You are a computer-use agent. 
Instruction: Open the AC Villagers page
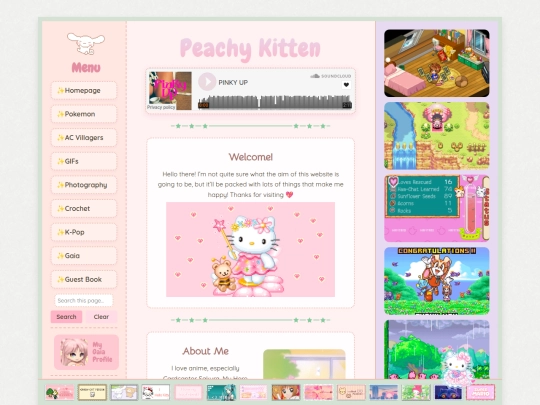[84, 138]
